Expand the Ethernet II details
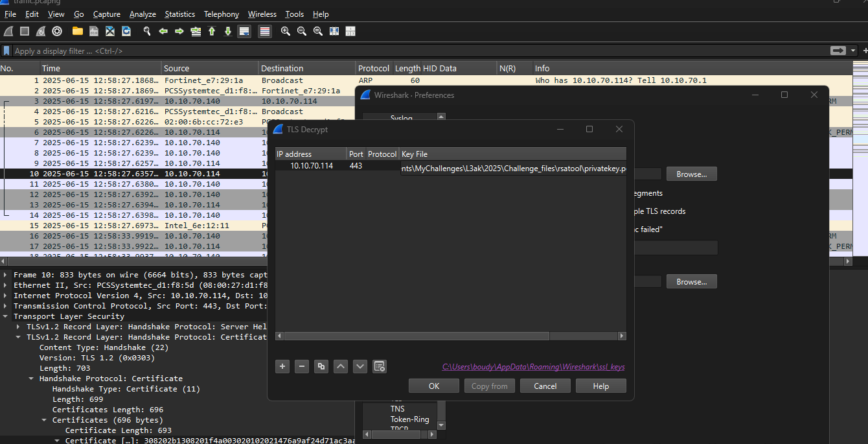The height and width of the screenshot is (444, 868). click(6, 285)
